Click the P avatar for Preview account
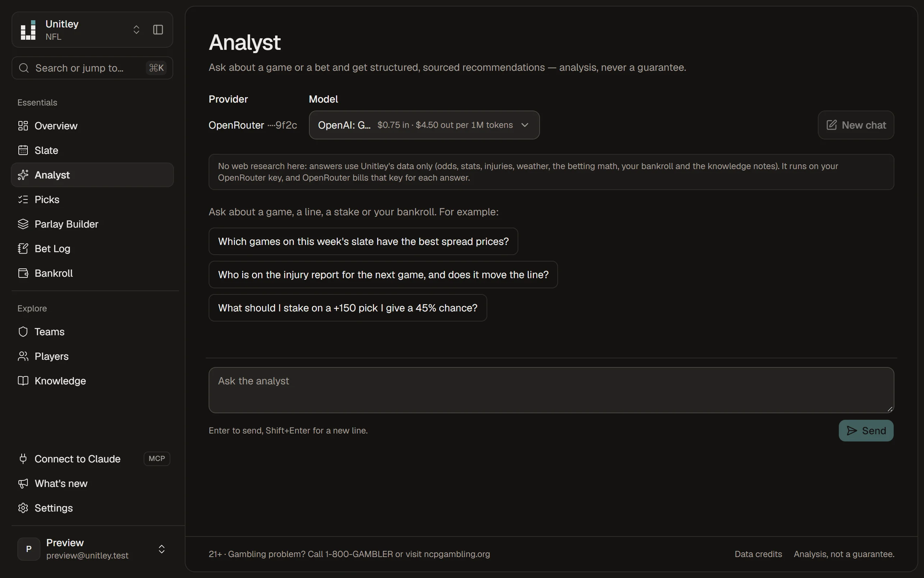The width and height of the screenshot is (924, 578). click(29, 549)
